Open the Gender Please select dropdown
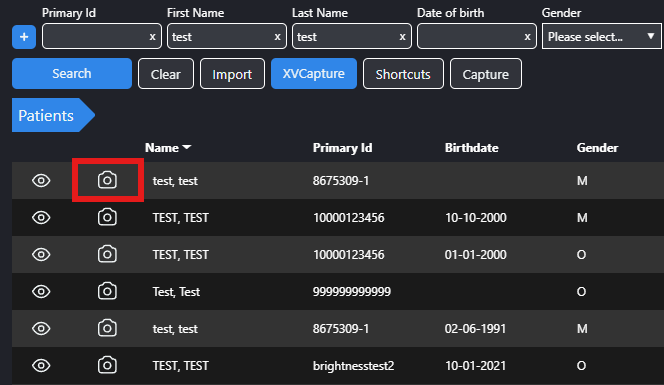664x385 pixels. coord(601,36)
